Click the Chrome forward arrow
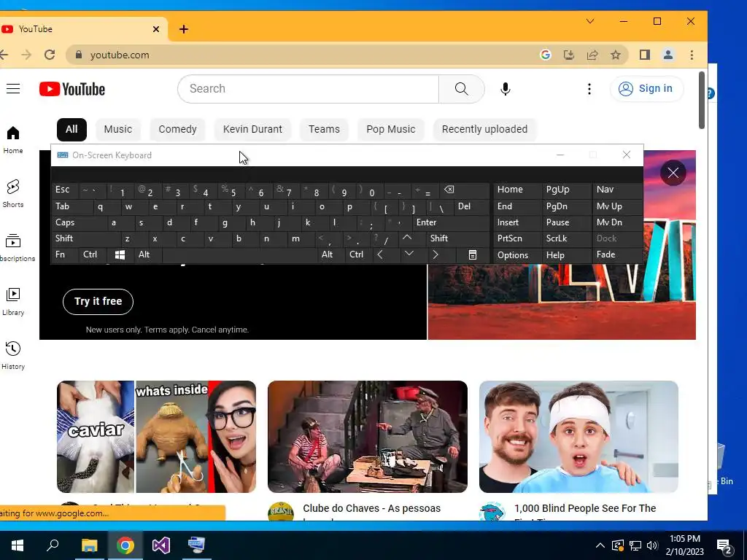This screenshot has width=747, height=560. click(x=26, y=55)
